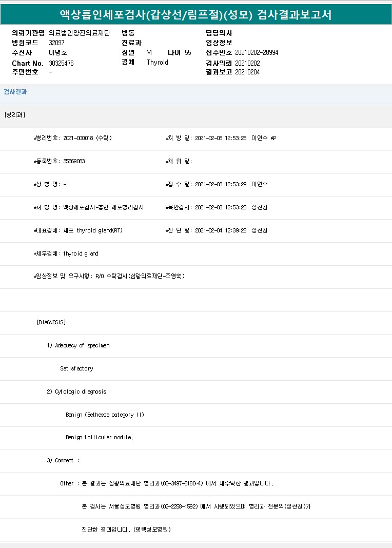Click the patient name 이병호
Viewport: 392px width, 548px height.
click(x=58, y=52)
